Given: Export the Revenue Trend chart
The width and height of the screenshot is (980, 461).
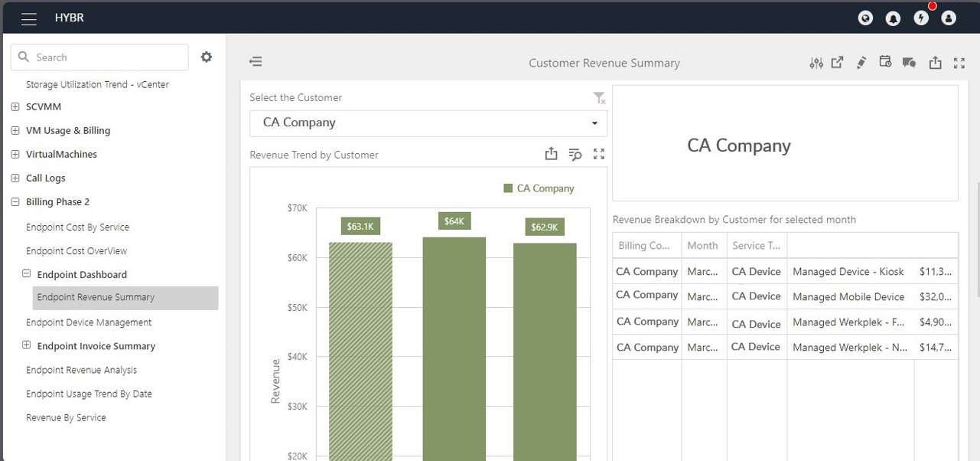Looking at the screenshot, I should 551,154.
